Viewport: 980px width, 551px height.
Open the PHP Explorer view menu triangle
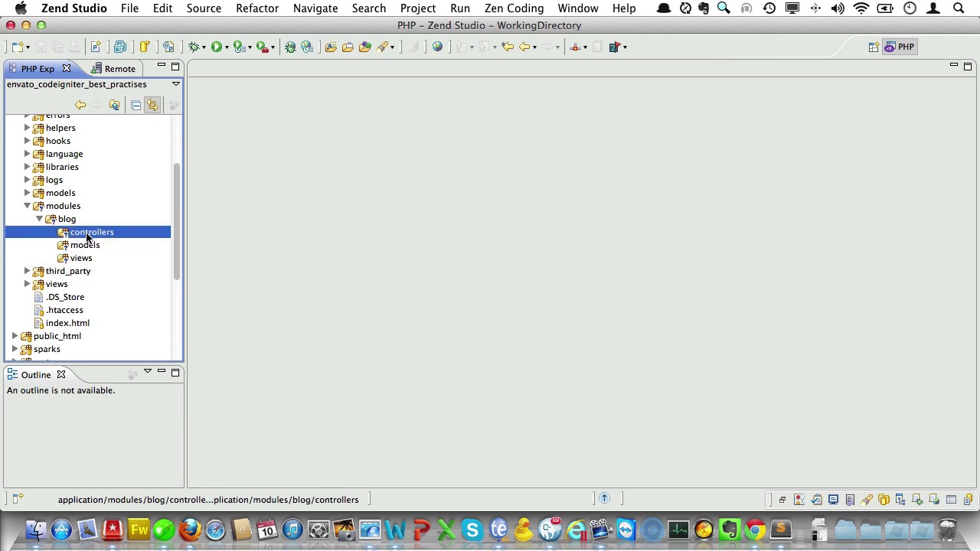[x=175, y=84]
